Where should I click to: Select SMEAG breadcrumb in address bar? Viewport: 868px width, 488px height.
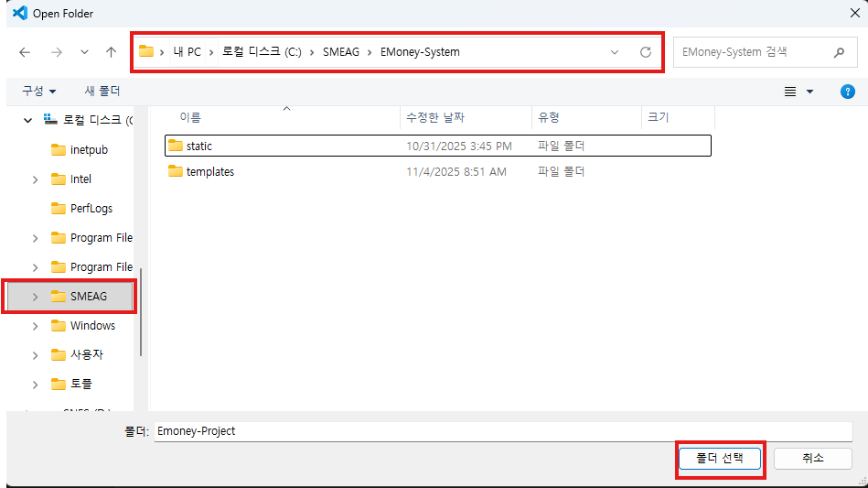point(341,52)
